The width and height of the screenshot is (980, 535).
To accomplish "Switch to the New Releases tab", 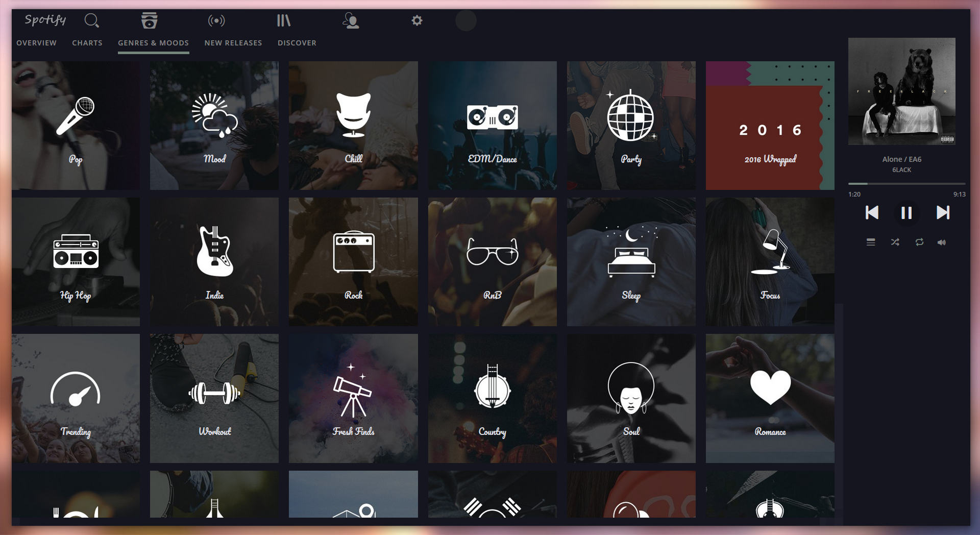I will pyautogui.click(x=233, y=43).
